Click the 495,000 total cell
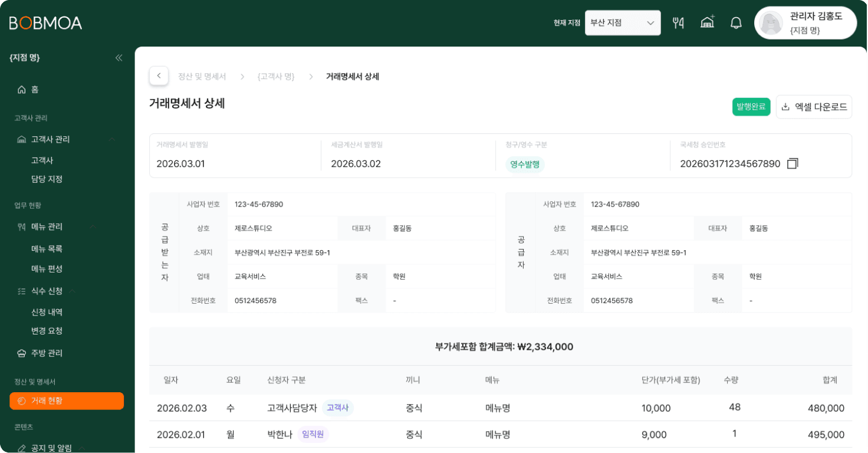This screenshot has width=868, height=453. (825, 435)
